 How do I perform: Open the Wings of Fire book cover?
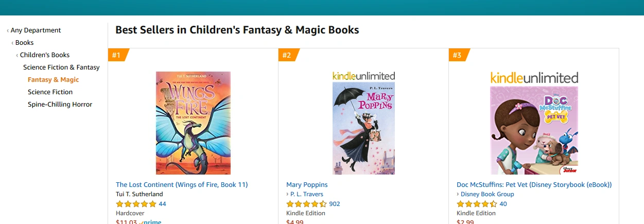pos(193,123)
